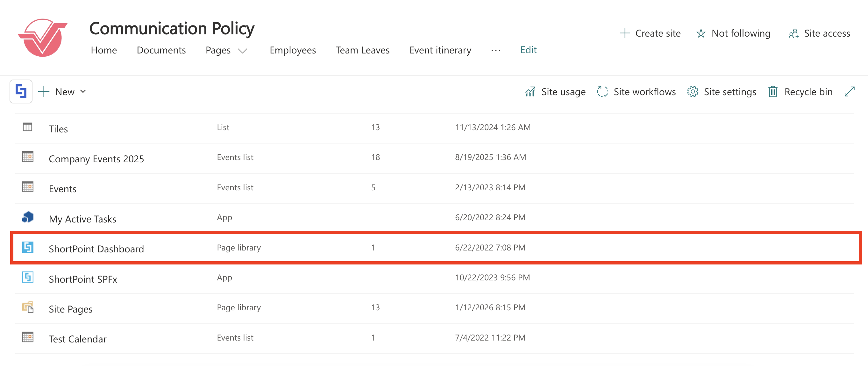Viewport: 868px width, 366px height.
Task: Expand the full-screen diagonal arrow control
Action: coord(850,92)
